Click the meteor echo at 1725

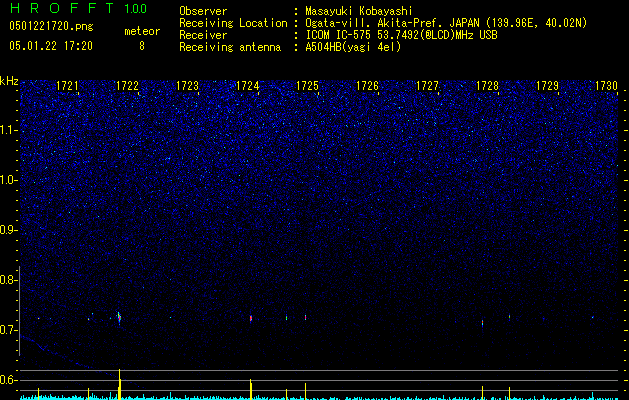coord(305,317)
